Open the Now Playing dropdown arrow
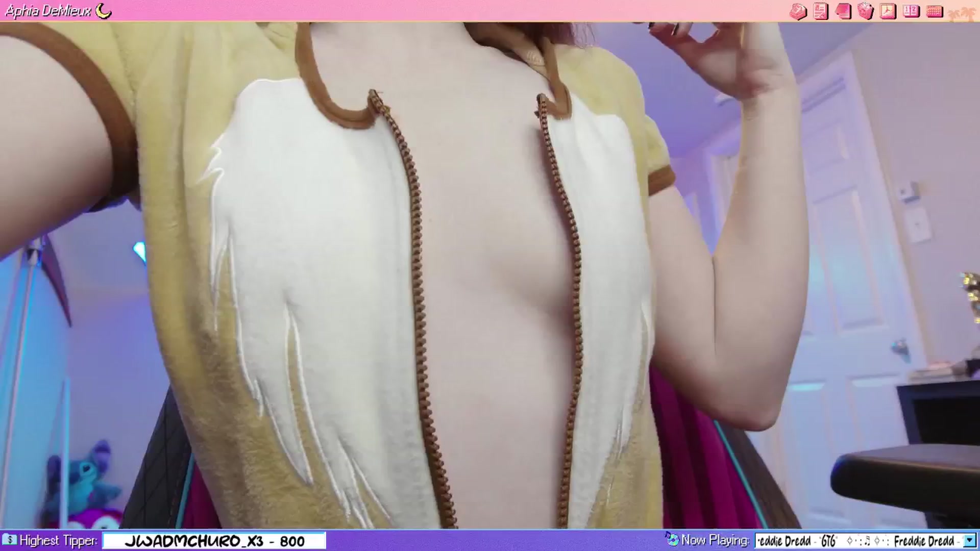980x551 pixels. click(x=969, y=540)
